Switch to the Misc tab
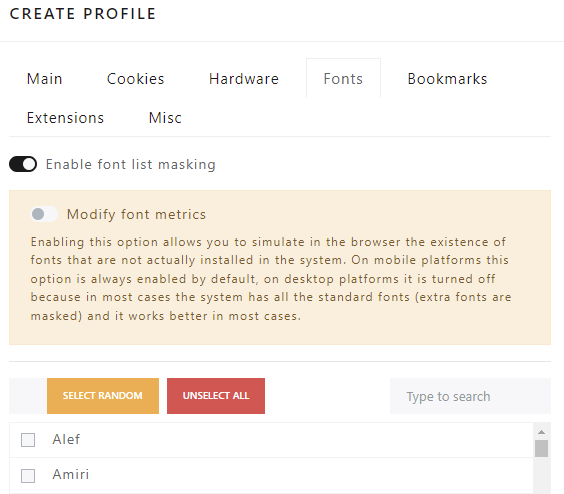This screenshot has height=494, width=564. coord(165,118)
